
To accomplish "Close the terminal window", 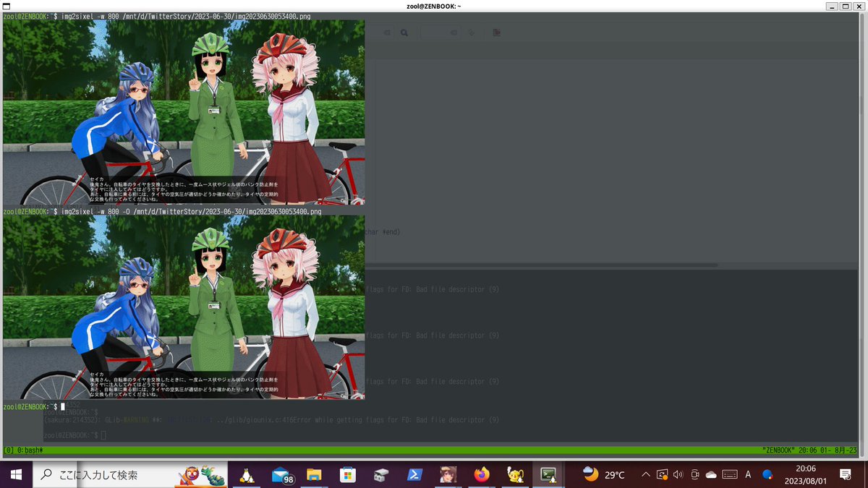I will coord(858,6).
